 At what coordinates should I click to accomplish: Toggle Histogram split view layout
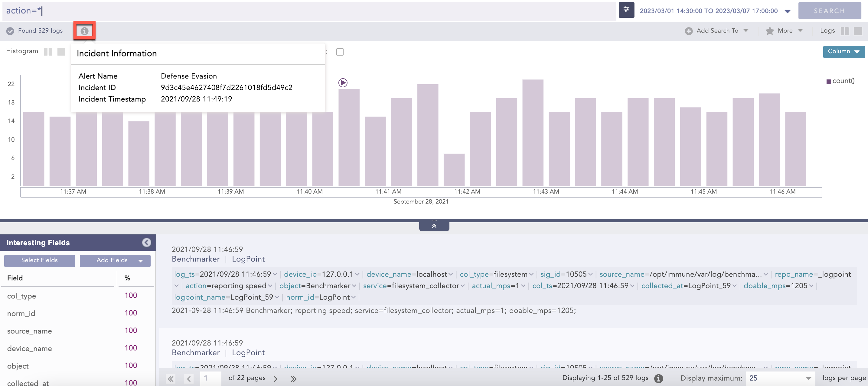[x=48, y=51]
